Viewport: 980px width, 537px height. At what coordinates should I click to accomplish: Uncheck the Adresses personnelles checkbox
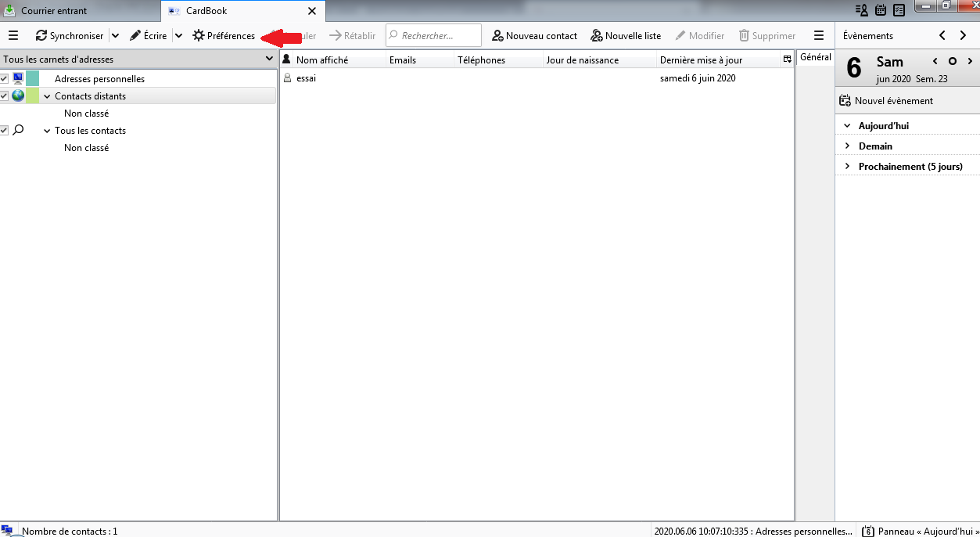(x=4, y=78)
